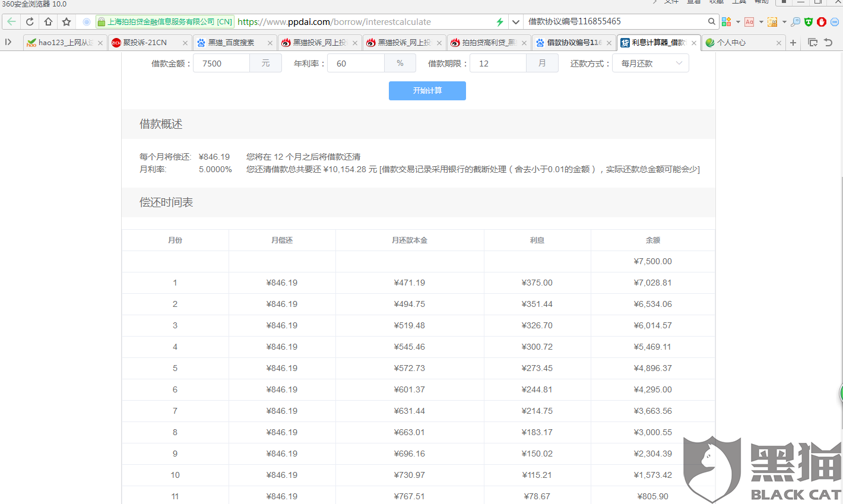This screenshot has height=504, width=843.
Task: Click the home icon in the toolbar
Action: pyautogui.click(x=48, y=21)
